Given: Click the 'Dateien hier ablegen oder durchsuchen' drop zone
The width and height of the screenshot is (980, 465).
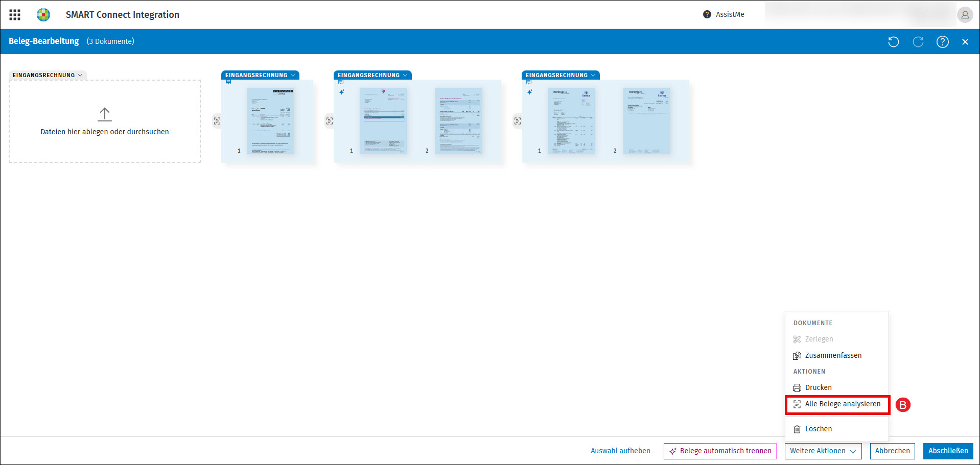Looking at the screenshot, I should point(105,121).
